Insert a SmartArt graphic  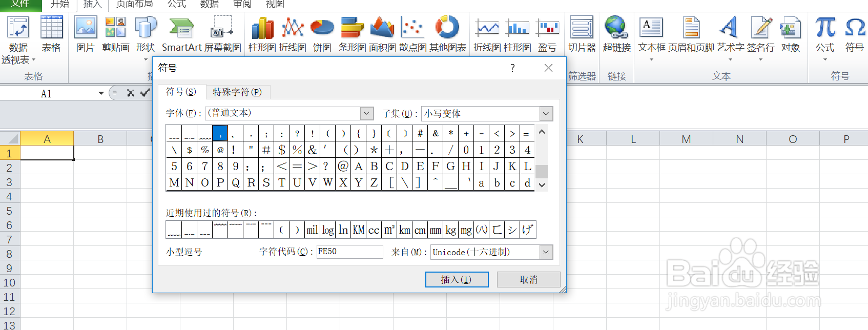pyautogui.click(x=182, y=34)
